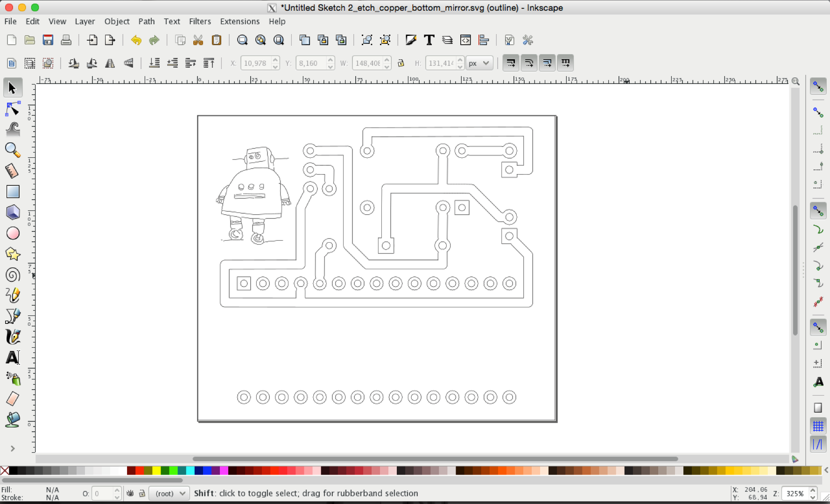Image resolution: width=830 pixels, height=504 pixels.
Task: Choose the Calligraphy tool
Action: 13,336
